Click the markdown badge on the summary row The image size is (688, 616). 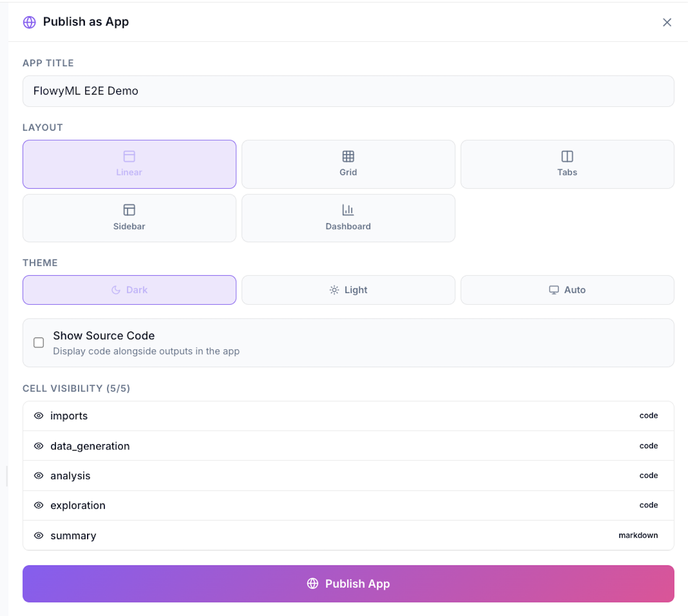[638, 535]
